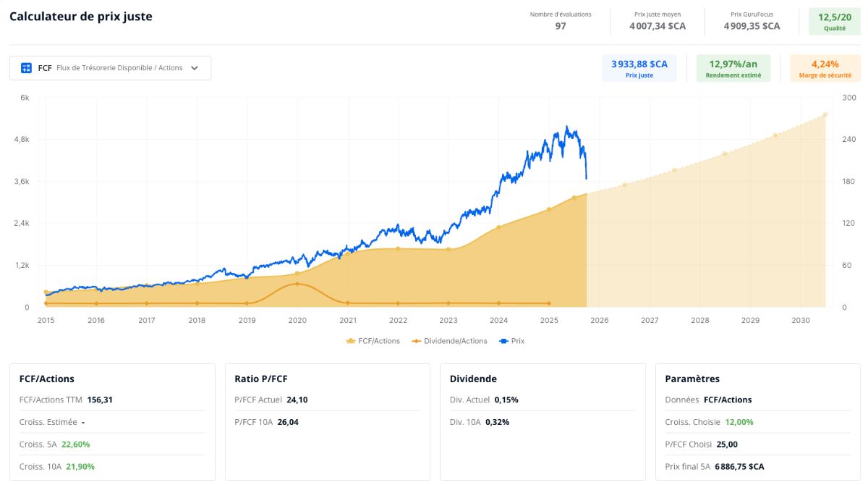This screenshot has width=868, height=485.
Task: Click the 2020 dividend peak data point
Action: tap(297, 284)
